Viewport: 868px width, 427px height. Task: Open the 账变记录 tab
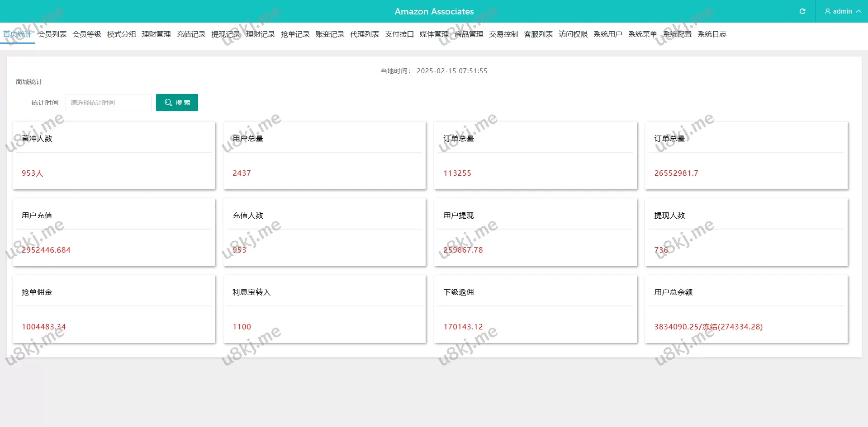click(330, 34)
